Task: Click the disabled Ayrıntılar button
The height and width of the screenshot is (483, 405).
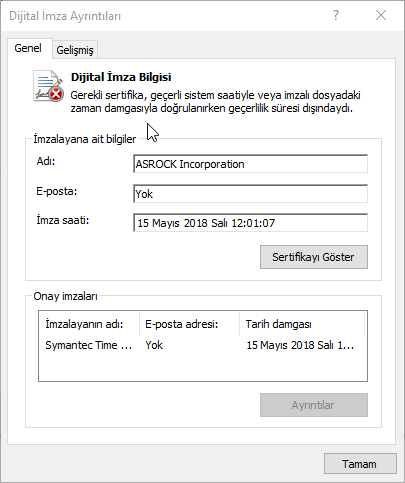Action: pyautogui.click(x=314, y=405)
